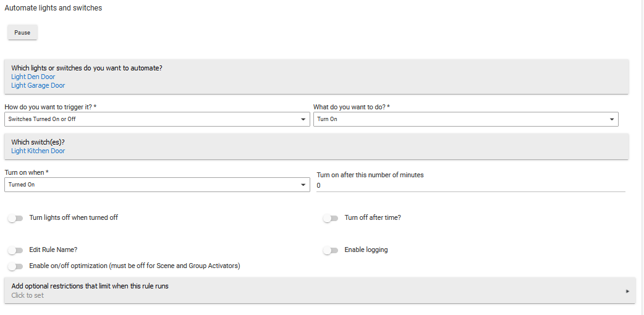Click the 'Turn on when' dropdown arrow icon
This screenshot has width=644, height=315.
(303, 185)
